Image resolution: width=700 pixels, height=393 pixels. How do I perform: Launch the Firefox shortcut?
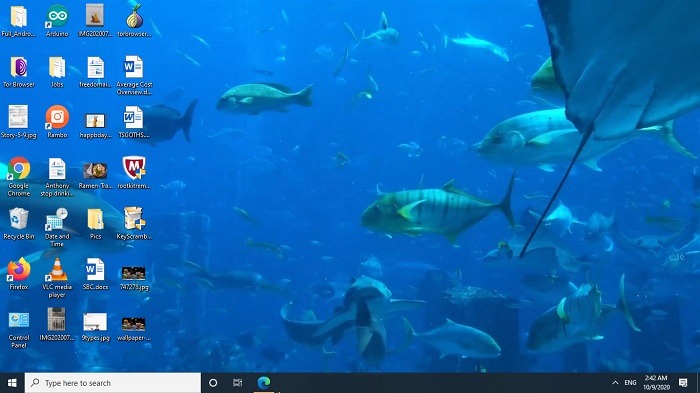point(19,270)
